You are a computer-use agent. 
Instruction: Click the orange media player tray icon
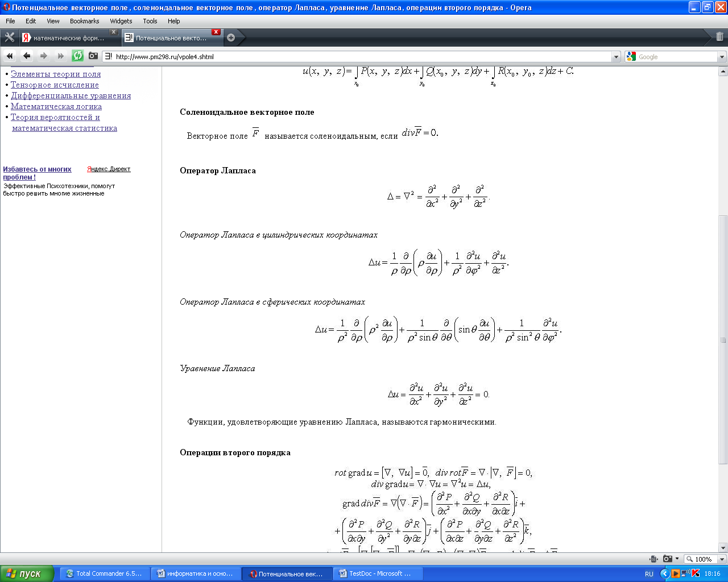[x=675, y=573]
